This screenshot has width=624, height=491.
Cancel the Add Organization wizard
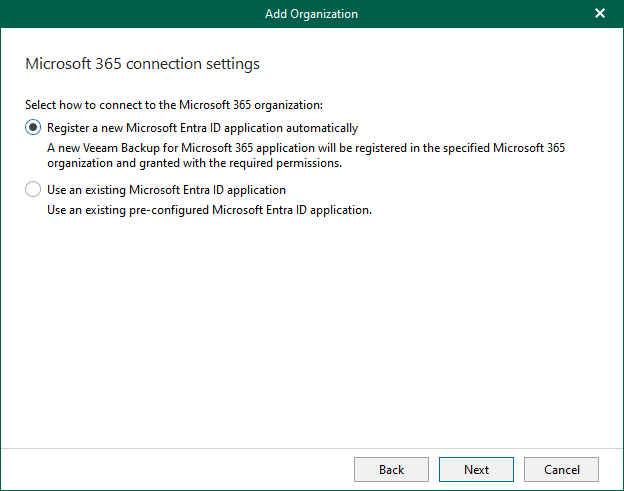click(561, 469)
